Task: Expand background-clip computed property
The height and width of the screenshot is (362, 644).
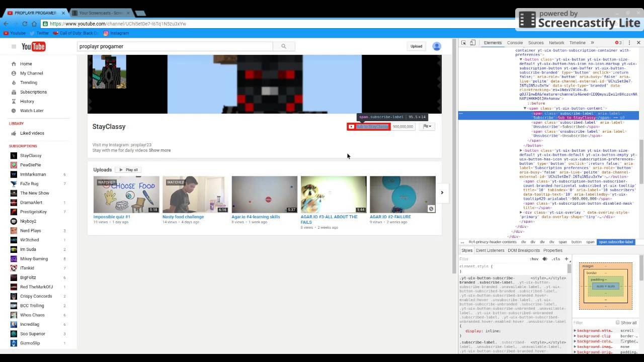Action: pos(575,336)
